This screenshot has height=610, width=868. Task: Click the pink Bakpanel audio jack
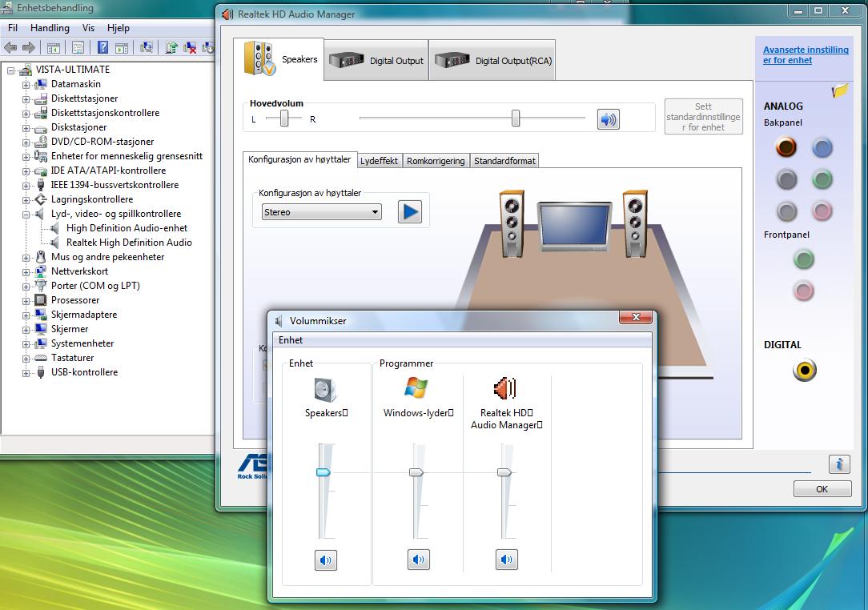[822, 211]
